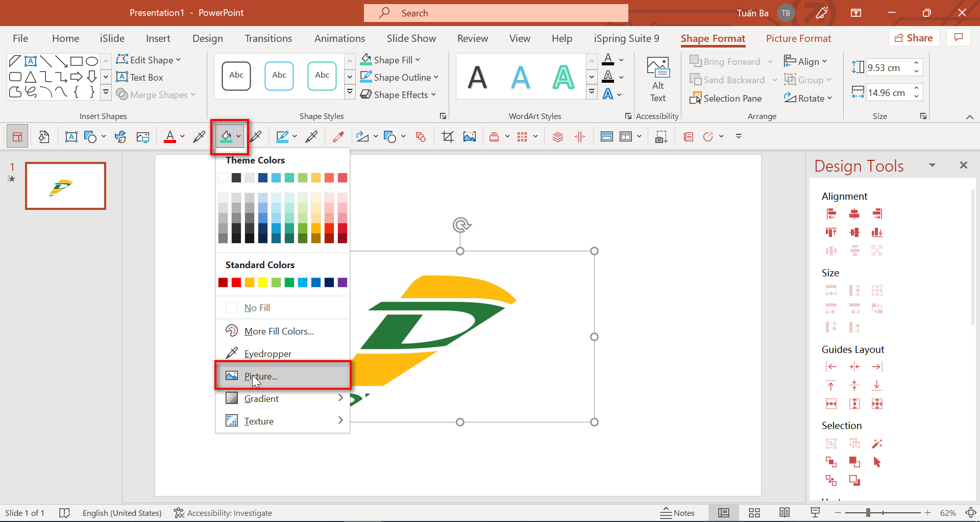Open the File menu

[x=20, y=38]
